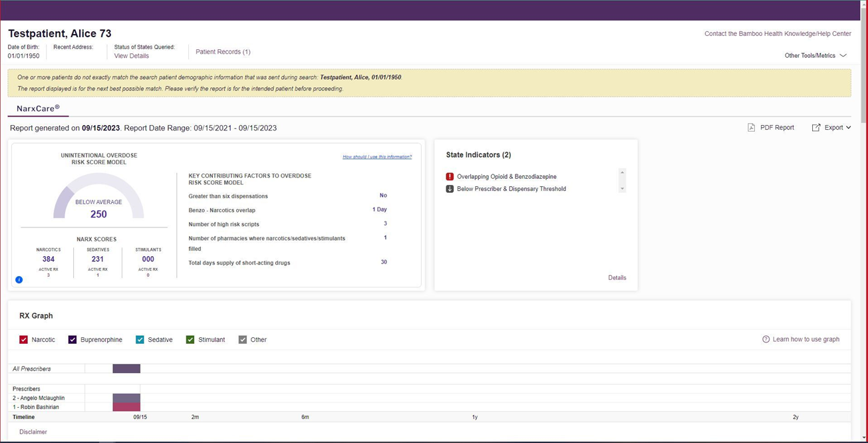Image resolution: width=868 pixels, height=443 pixels.
Task: Click the date of birth 01/01/1950
Action: [x=24, y=56]
